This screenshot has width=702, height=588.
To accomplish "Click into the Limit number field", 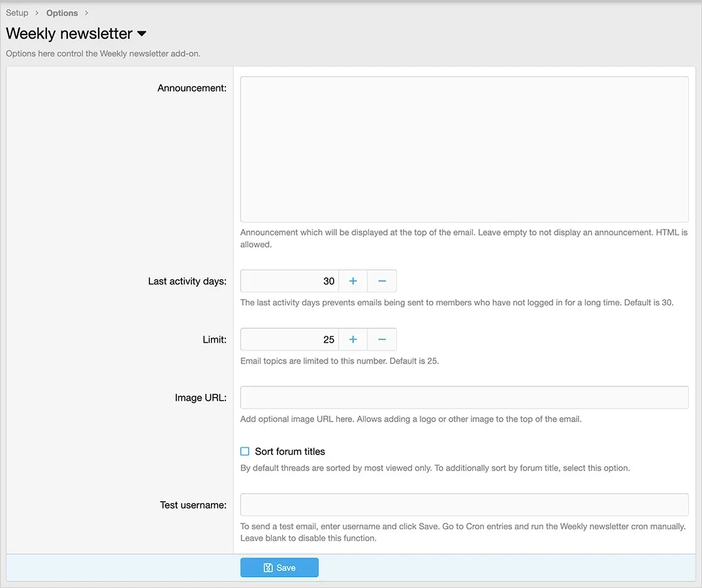I will point(289,339).
